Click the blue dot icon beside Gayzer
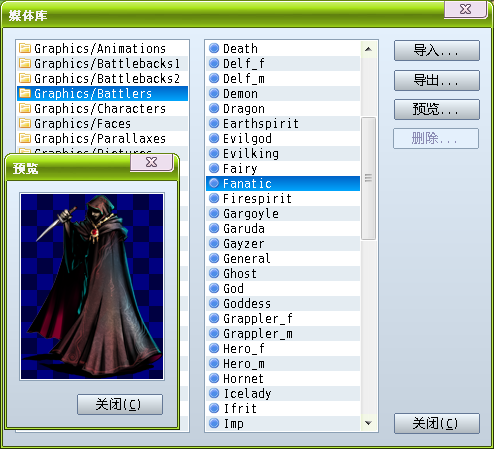This screenshot has width=494, height=449. pyautogui.click(x=214, y=243)
